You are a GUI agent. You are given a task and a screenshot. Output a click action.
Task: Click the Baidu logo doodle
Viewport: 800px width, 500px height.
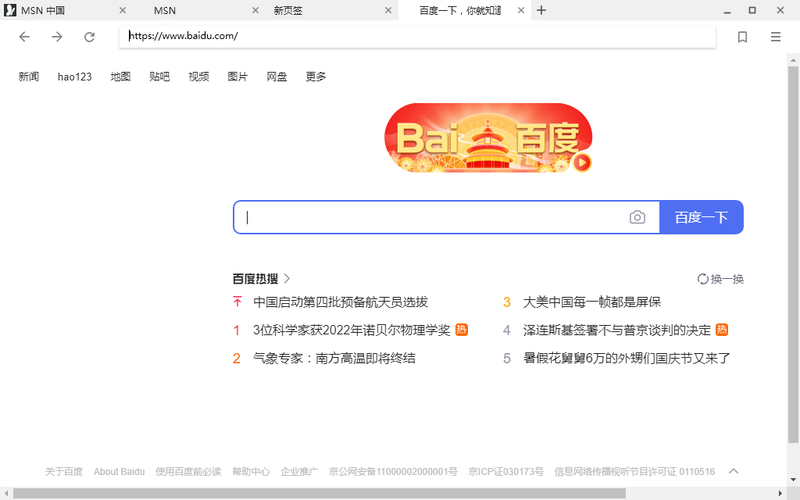(x=488, y=138)
